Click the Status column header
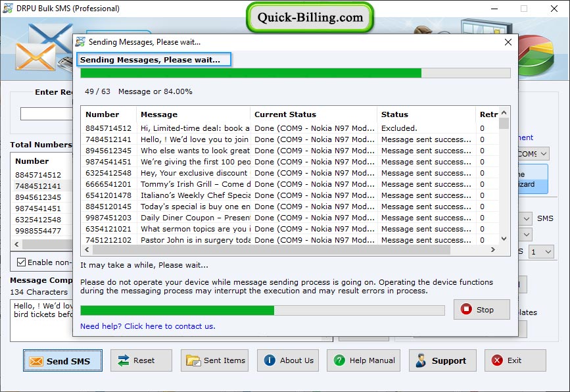Viewport: 570px width, 392px height. coord(426,114)
